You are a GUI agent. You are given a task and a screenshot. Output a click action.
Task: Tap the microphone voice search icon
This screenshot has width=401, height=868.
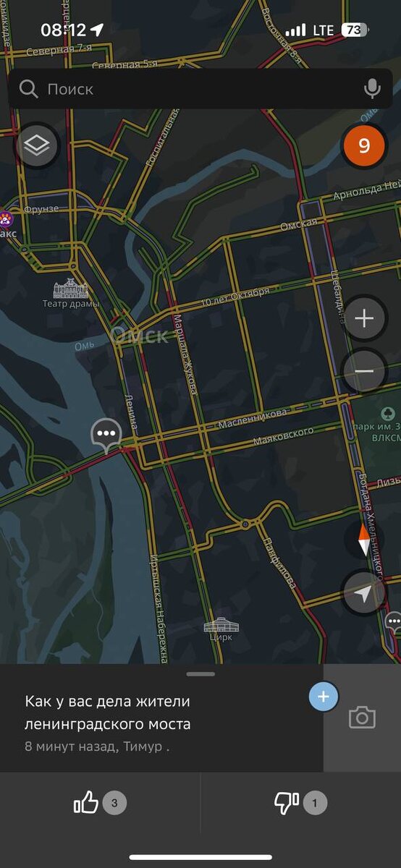(372, 89)
